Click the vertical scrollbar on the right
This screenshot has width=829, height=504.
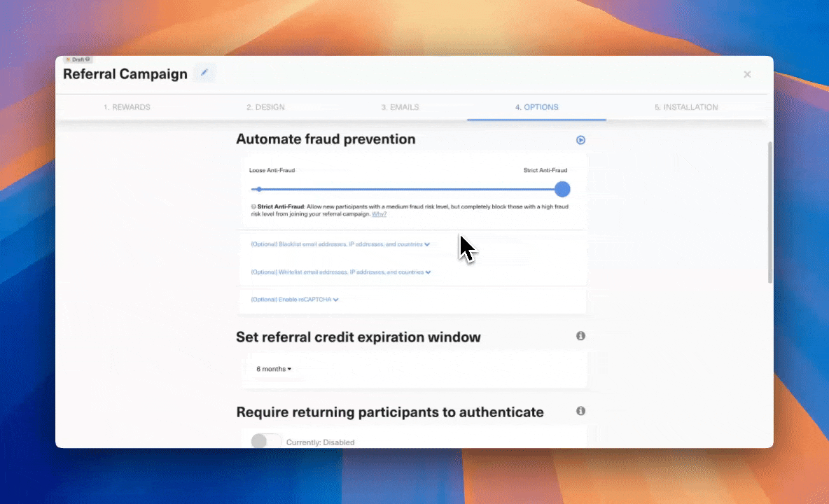point(769,210)
